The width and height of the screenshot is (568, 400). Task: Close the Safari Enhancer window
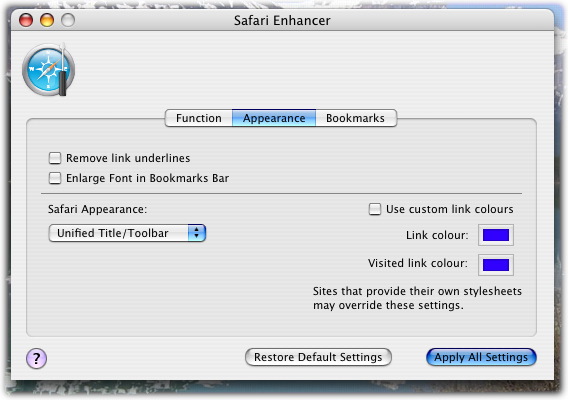point(26,20)
